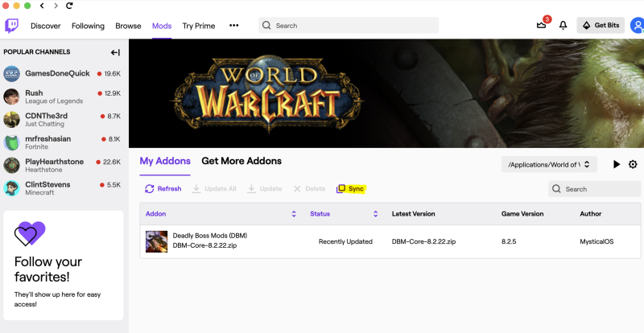Open ClintStevens Minecraft channel
The height and width of the screenshot is (333, 644).
[47, 188]
